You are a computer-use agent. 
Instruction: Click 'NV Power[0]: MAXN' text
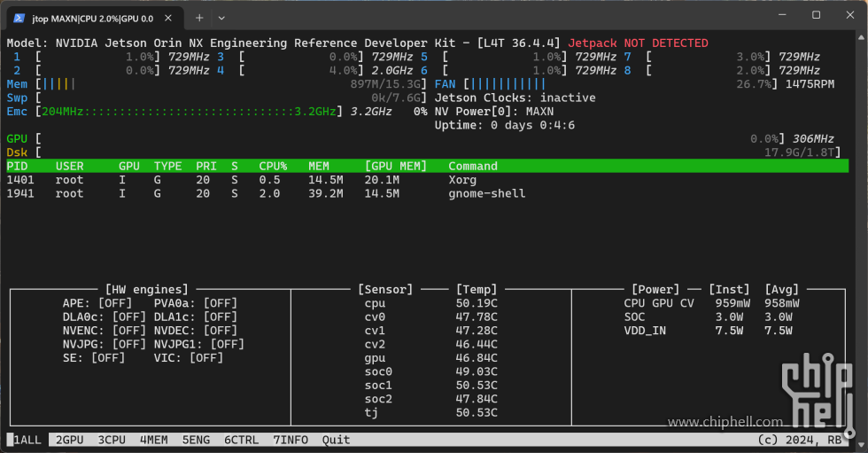click(x=494, y=112)
